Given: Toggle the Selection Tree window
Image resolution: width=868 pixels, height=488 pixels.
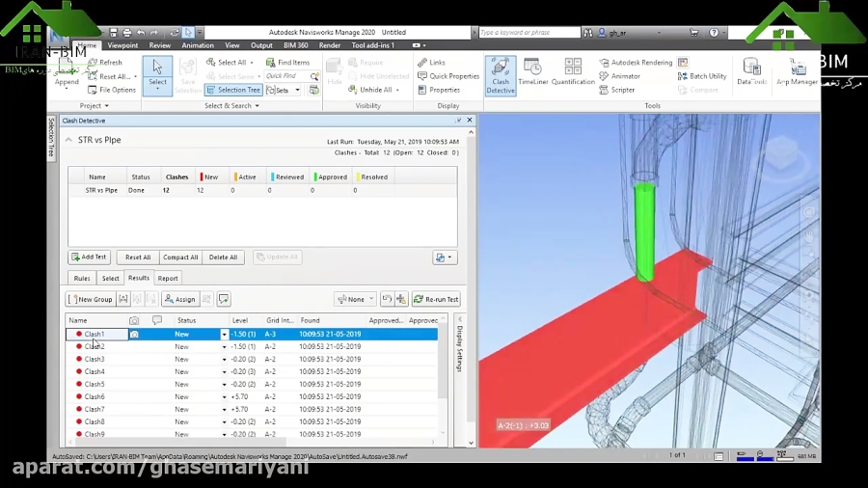Looking at the screenshot, I should [x=232, y=90].
